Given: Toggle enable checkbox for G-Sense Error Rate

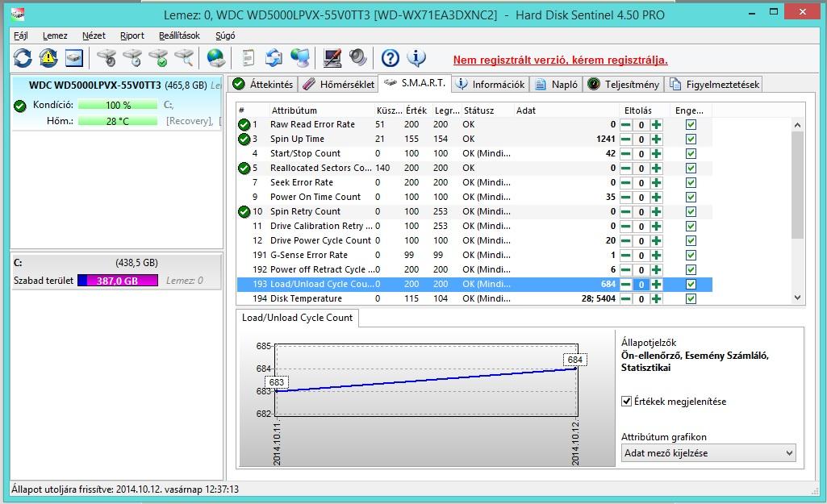Looking at the screenshot, I should tap(691, 255).
